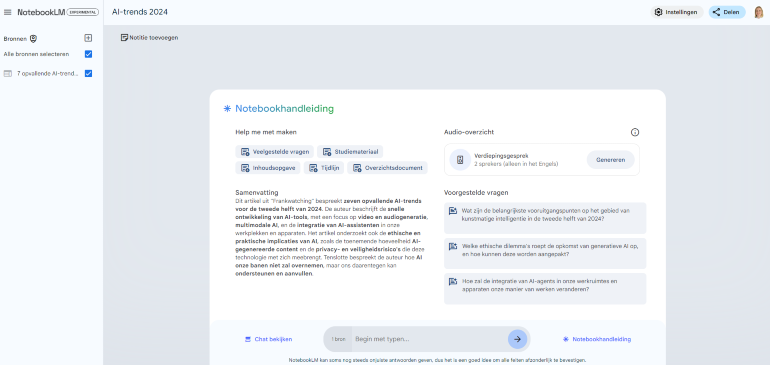The height and width of the screenshot is (365, 770).
Task: Create Inhoudsopgave
Action: click(x=268, y=168)
